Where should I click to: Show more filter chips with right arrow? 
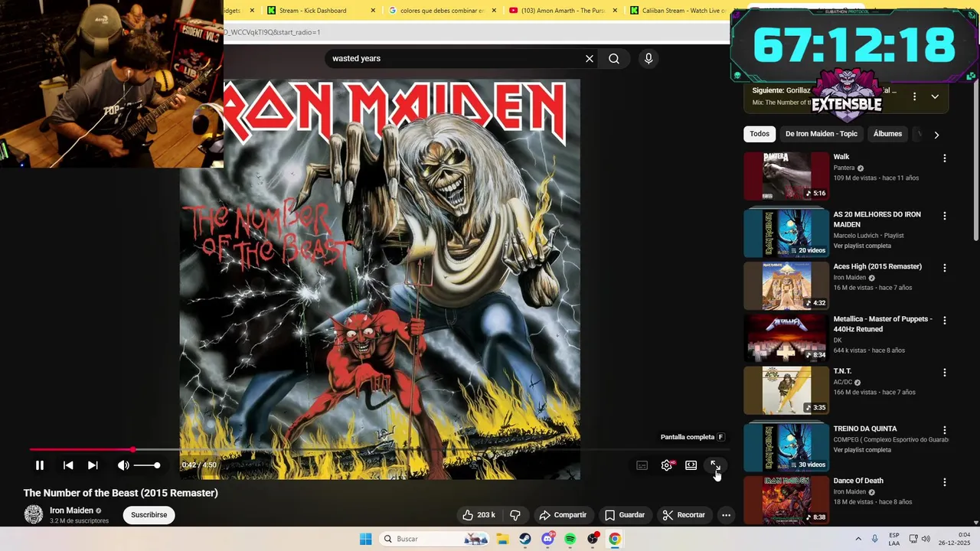pyautogui.click(x=936, y=135)
